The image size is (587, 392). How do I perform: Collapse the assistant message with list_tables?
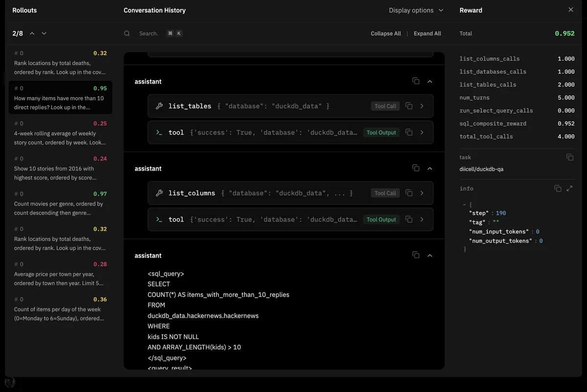pyautogui.click(x=429, y=81)
